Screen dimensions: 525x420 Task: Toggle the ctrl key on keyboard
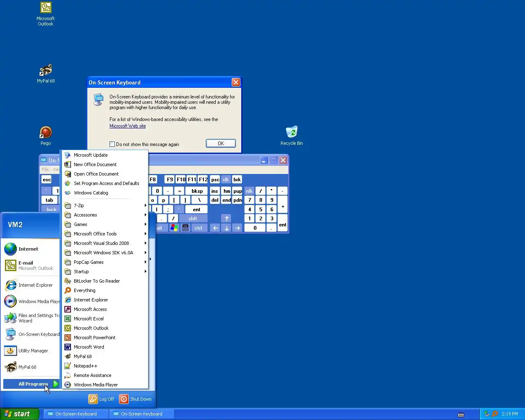[x=198, y=228]
